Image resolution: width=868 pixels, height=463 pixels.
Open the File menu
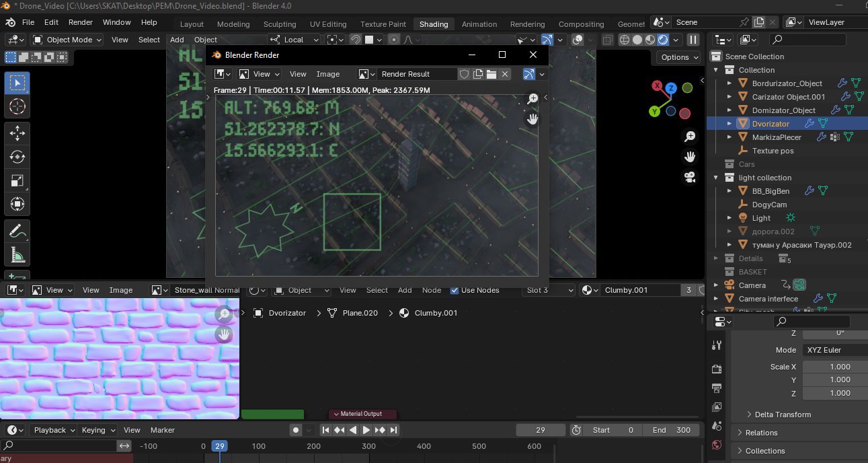(28, 22)
